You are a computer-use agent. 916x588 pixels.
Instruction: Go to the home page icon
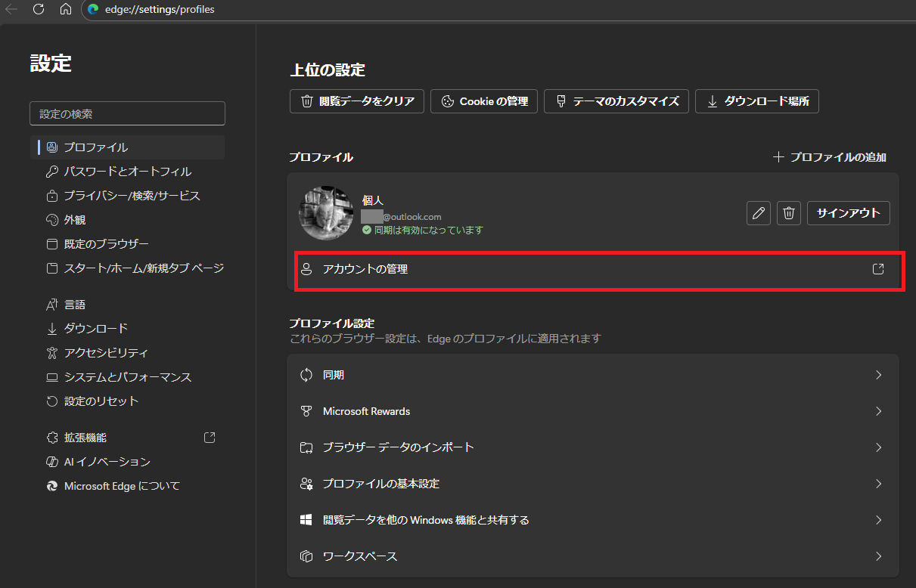(65, 10)
